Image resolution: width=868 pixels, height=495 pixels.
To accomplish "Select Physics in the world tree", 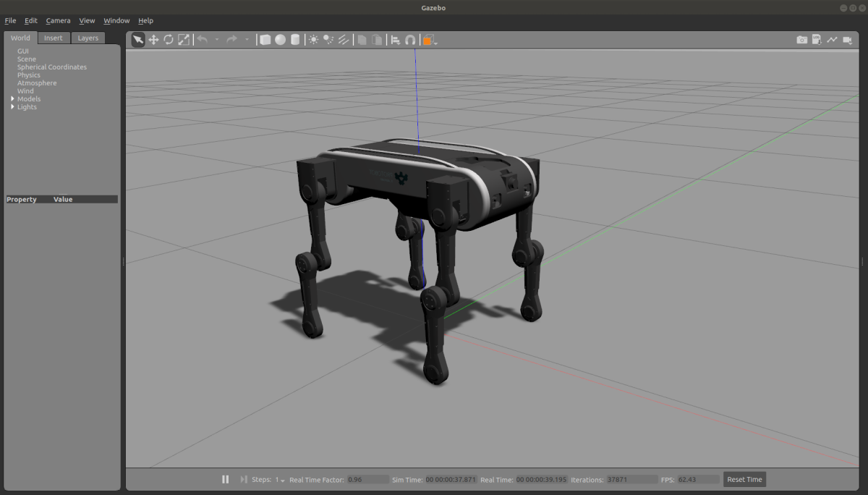I will 29,75.
